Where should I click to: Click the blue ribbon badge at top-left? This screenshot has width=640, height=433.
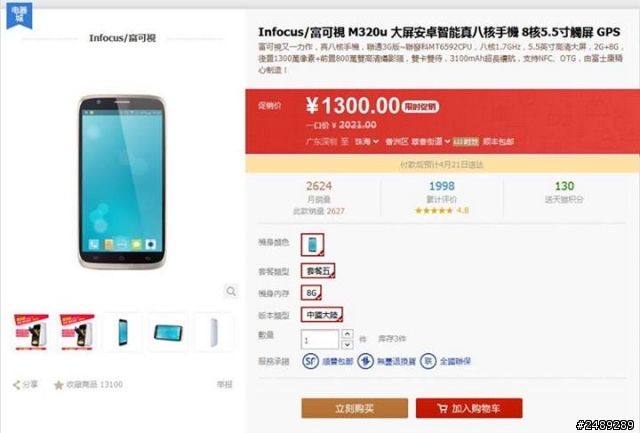(19, 16)
